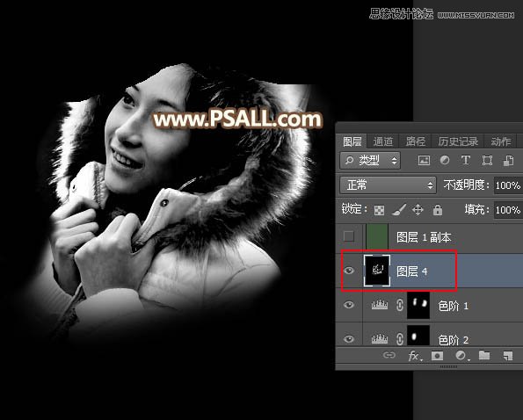Click the 不透明度 opacity value field

pyautogui.click(x=508, y=185)
